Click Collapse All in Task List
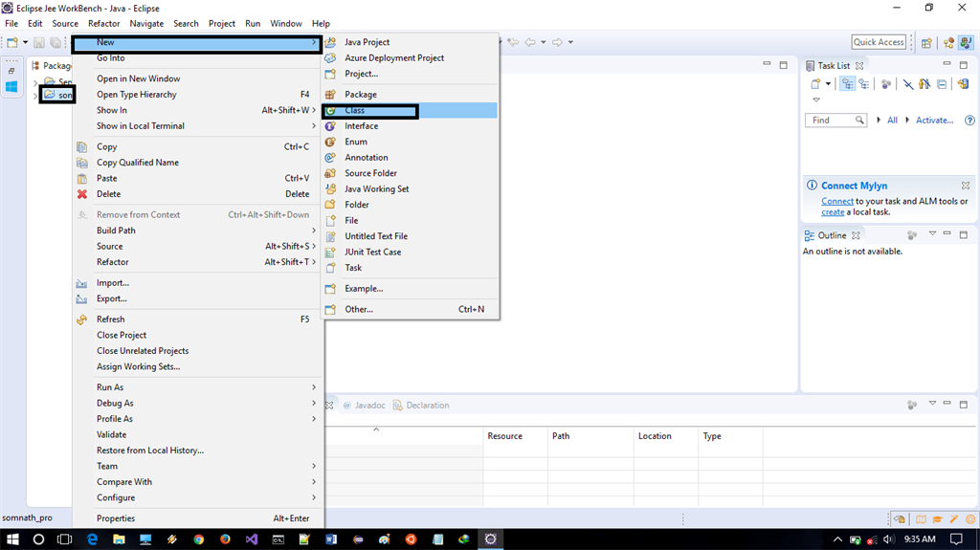980x550 pixels. click(942, 84)
